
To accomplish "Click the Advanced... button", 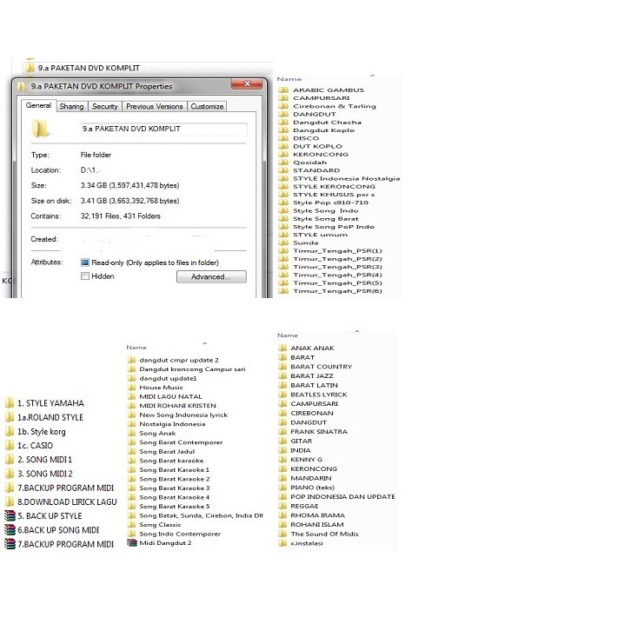I will pyautogui.click(x=211, y=277).
